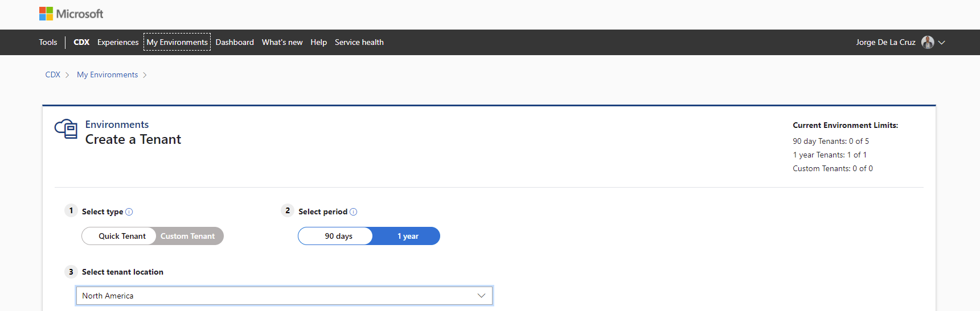
Task: Select the 1 year period
Action: [407, 236]
